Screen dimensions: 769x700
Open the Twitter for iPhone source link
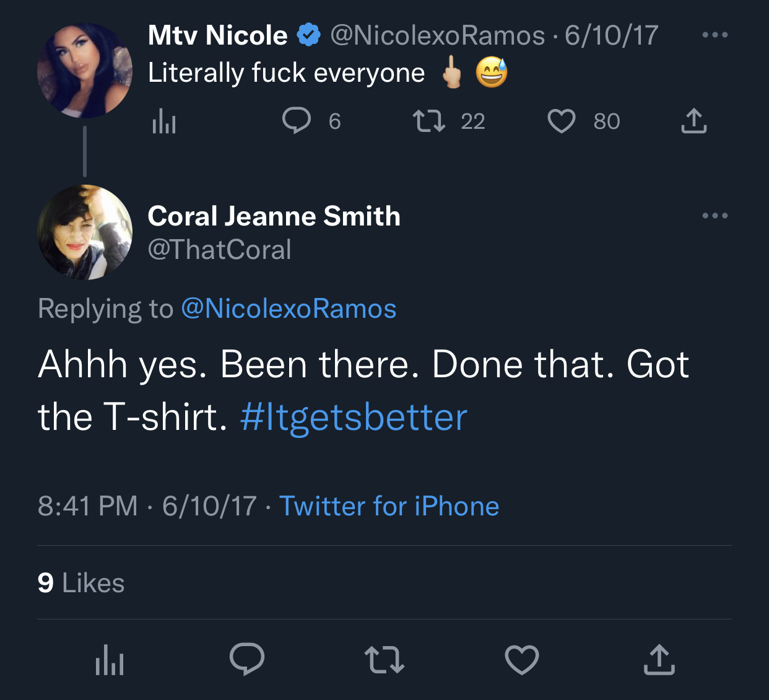tap(389, 506)
